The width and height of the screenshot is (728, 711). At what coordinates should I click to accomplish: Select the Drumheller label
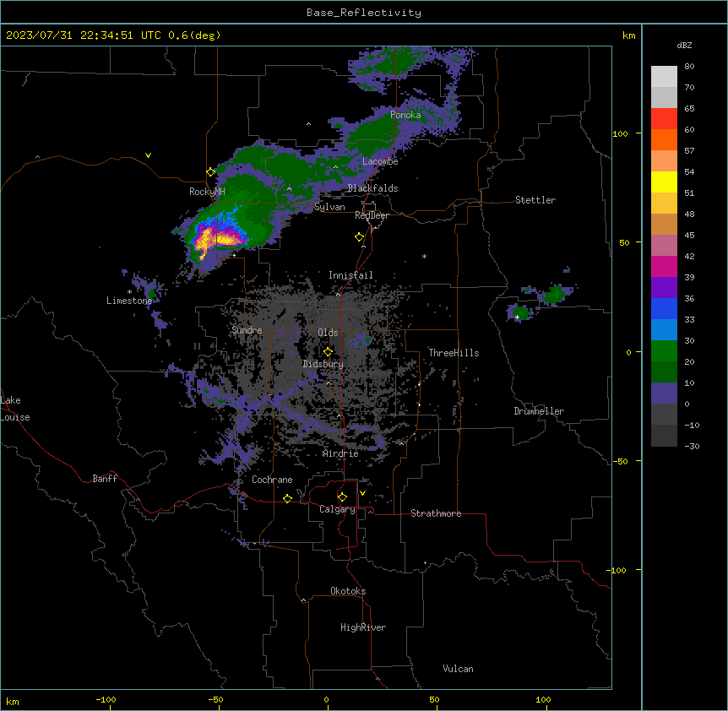click(x=539, y=411)
